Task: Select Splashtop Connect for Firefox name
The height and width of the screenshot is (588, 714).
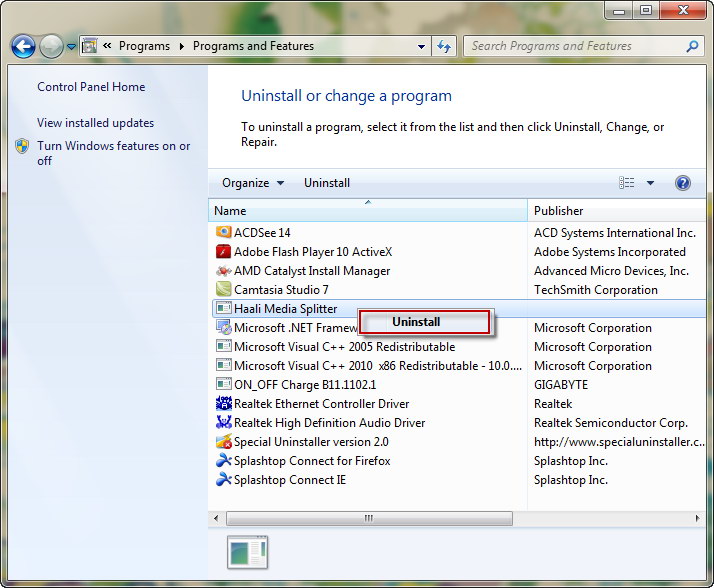Action: [312, 461]
